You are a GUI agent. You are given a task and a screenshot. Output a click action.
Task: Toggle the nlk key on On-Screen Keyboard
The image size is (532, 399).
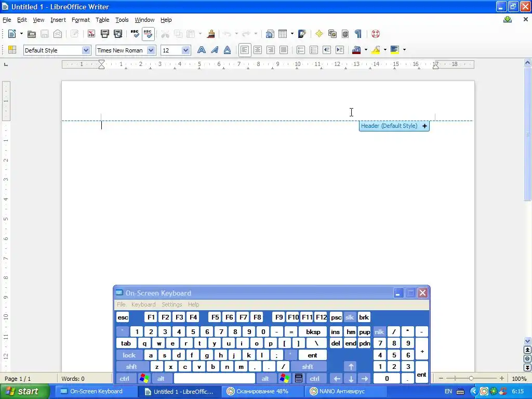(379, 332)
